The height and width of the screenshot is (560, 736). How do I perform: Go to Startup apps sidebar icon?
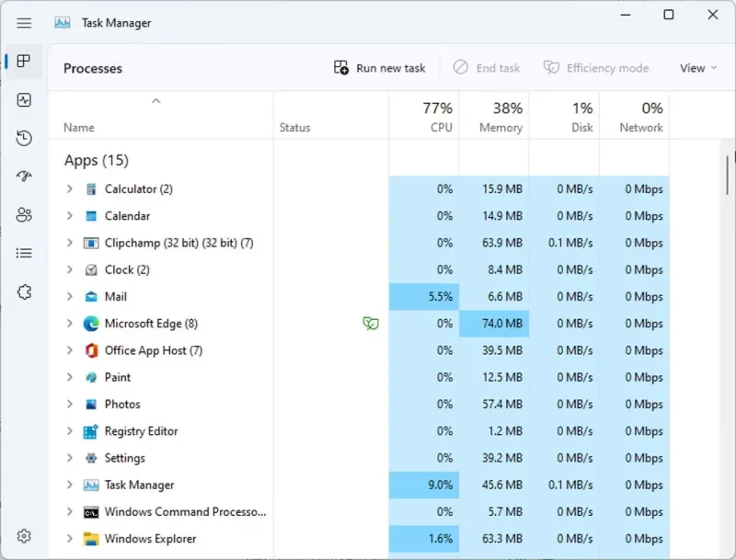pyautogui.click(x=24, y=177)
